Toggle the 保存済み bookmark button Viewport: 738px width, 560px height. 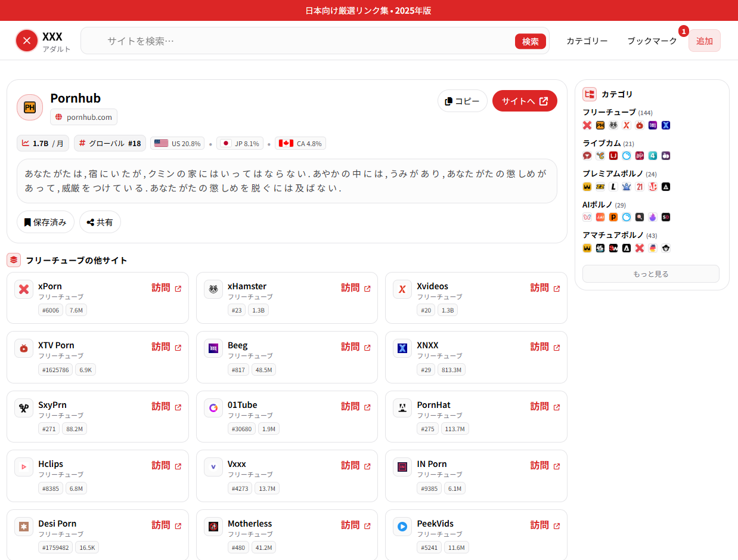tap(45, 222)
